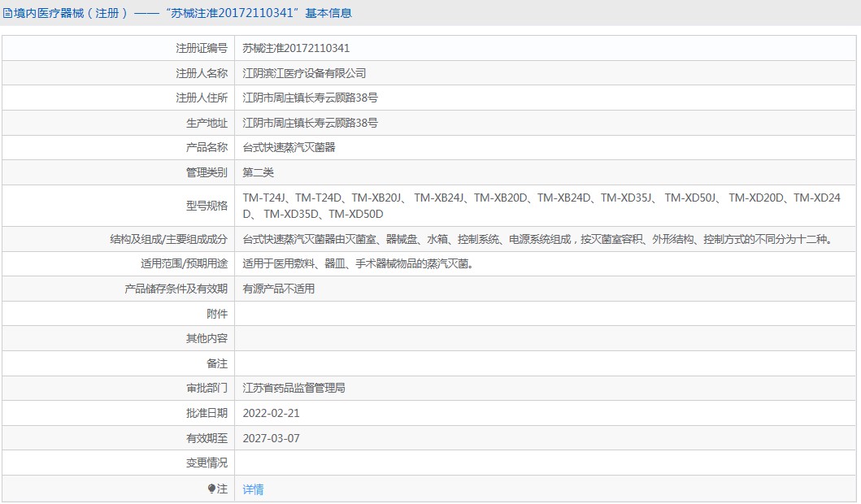Click the 产品储存条件及有效期 label

(x=176, y=289)
